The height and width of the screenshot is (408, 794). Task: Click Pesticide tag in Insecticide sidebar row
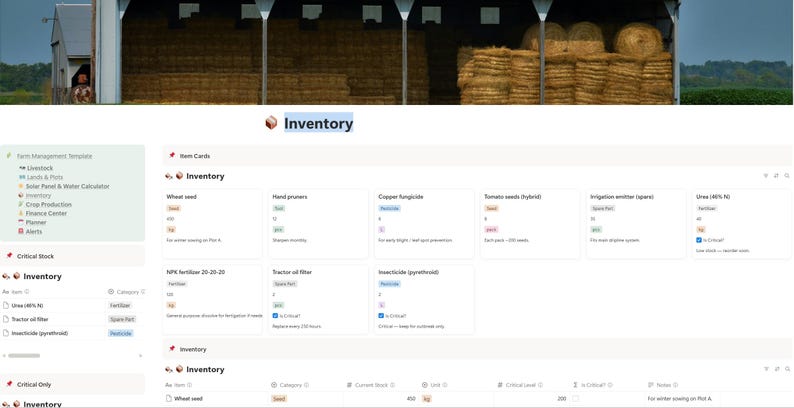pos(121,333)
